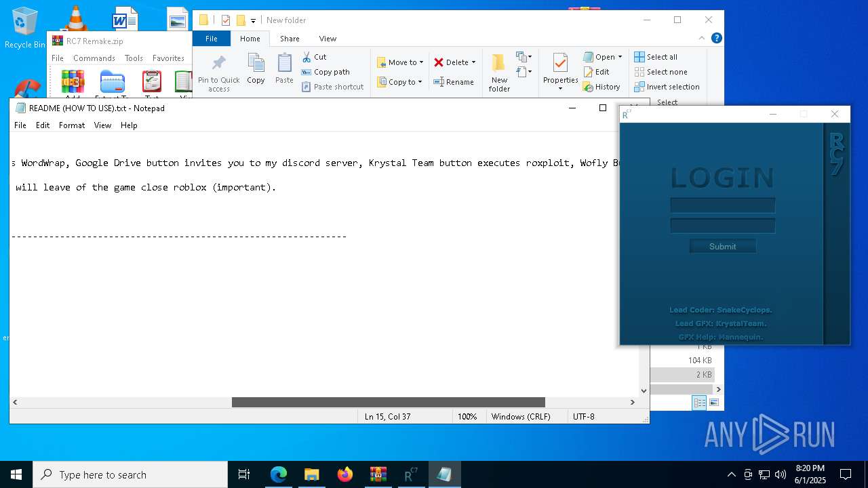Image resolution: width=868 pixels, height=488 pixels.
Task: Click Paste shortcut in the ribbon
Action: (x=332, y=87)
